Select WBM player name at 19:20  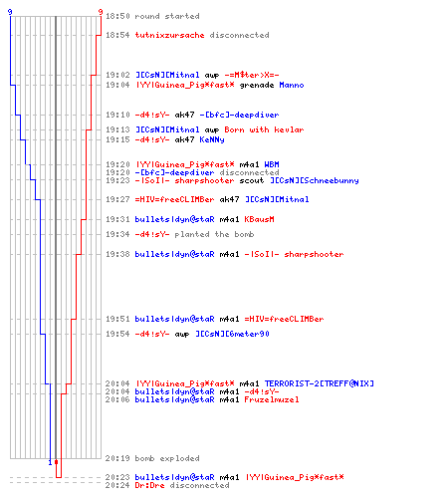[x=272, y=164]
